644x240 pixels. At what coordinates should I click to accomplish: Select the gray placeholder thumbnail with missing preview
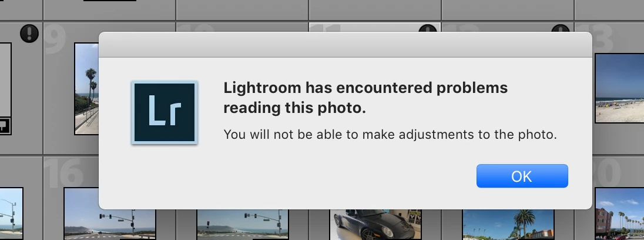pos(5,89)
